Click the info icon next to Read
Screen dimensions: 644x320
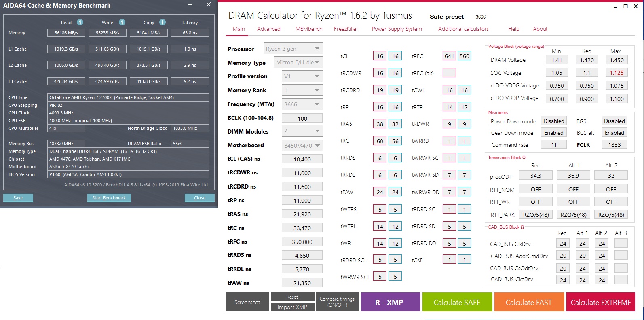point(80,22)
